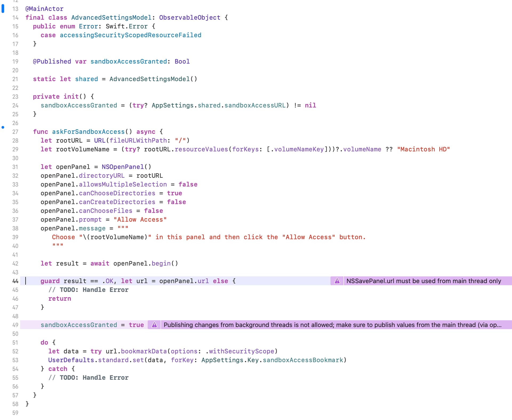This screenshot has width=512, height=420.
Task: Click line number 27 in the gutter
Action: (15, 132)
